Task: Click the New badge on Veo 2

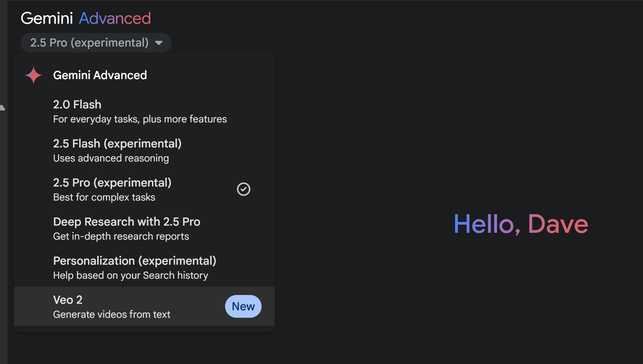Action: (x=243, y=306)
